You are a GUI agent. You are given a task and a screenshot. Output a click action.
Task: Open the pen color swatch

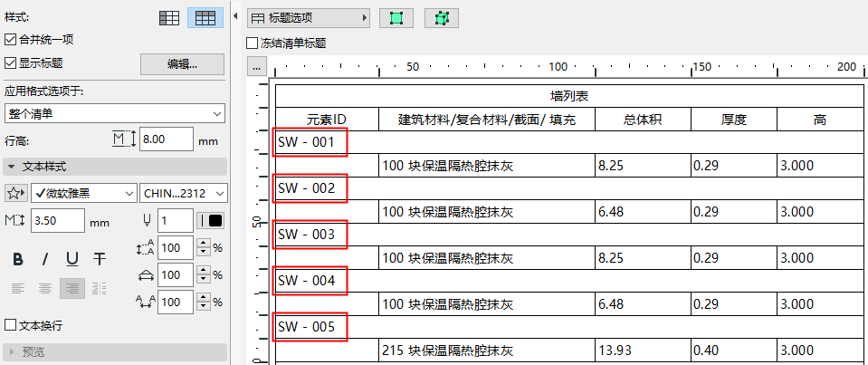210,220
